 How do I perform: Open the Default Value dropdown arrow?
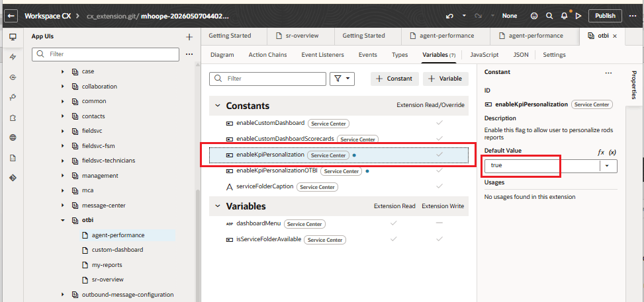coord(608,166)
